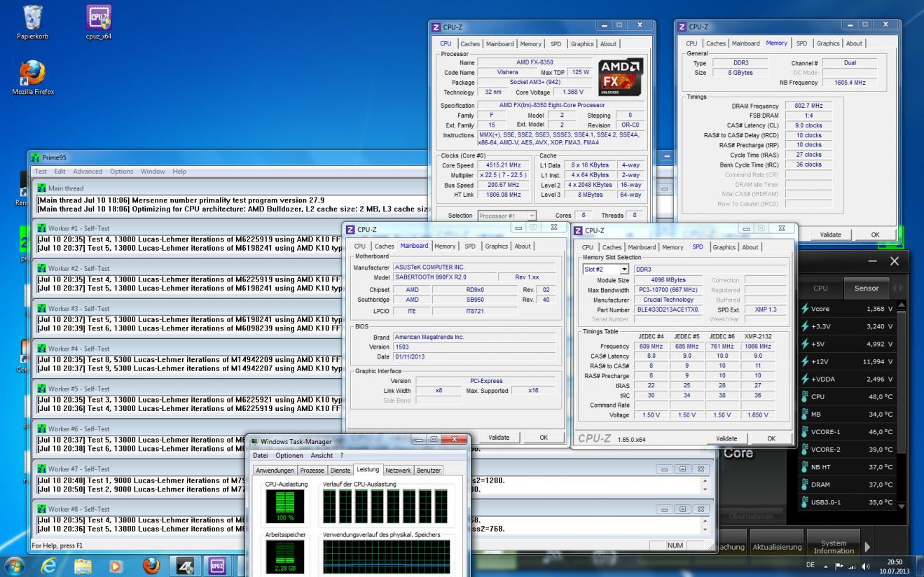Open the Papierkorb desktop icon
Image resolution: width=924 pixels, height=577 pixels.
point(33,22)
